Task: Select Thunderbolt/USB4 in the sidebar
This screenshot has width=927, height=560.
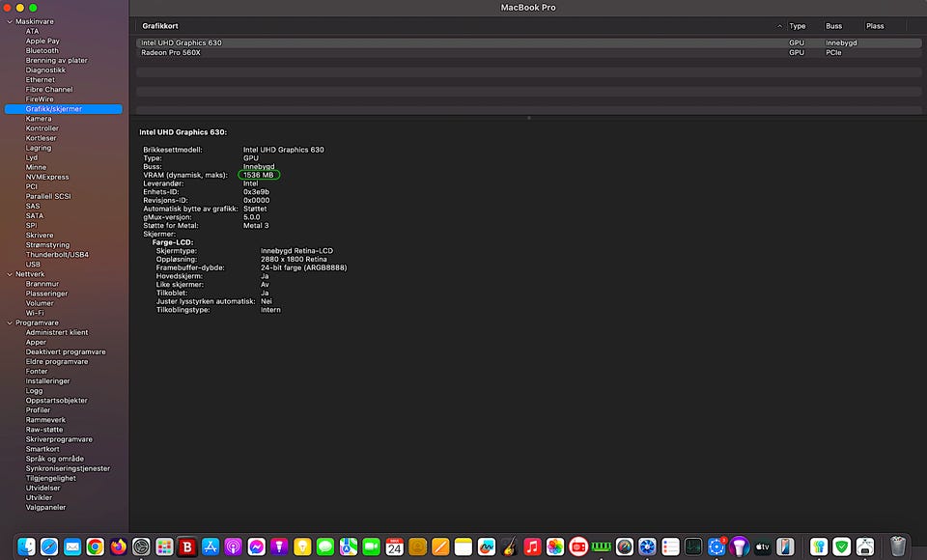Action: [57, 255]
